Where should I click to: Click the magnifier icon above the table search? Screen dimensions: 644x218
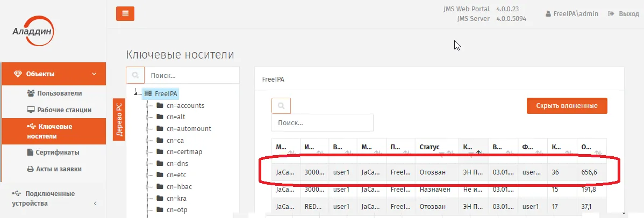click(281, 106)
